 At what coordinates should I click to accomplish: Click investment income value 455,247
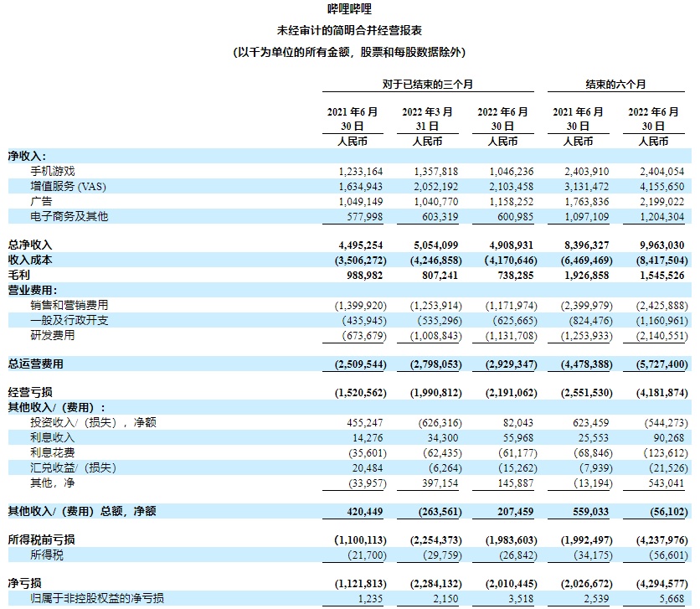pyautogui.click(x=365, y=423)
